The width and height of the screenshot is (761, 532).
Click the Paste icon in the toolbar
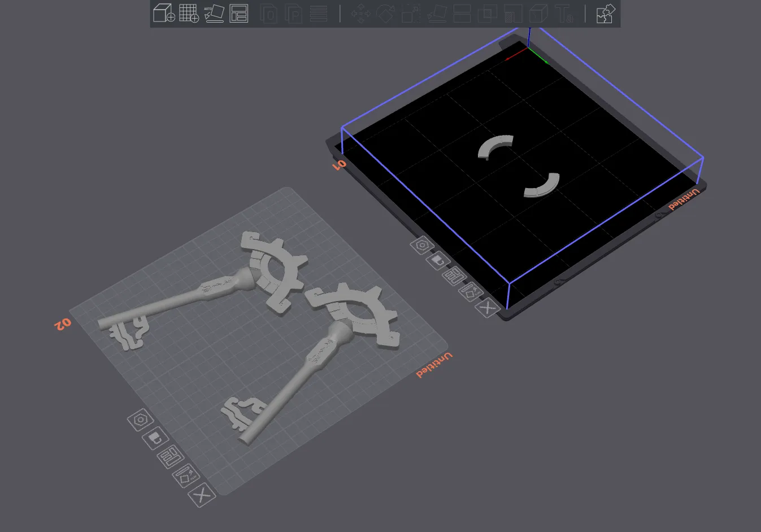(294, 13)
